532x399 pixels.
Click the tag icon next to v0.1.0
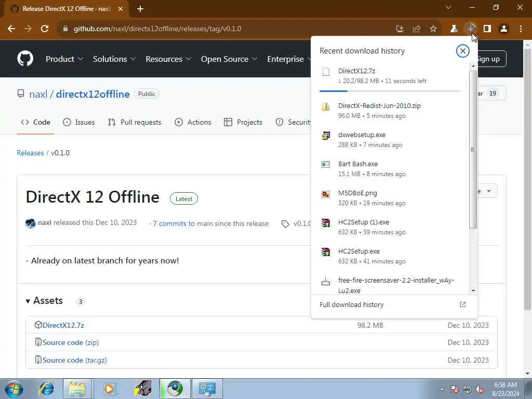coord(285,224)
